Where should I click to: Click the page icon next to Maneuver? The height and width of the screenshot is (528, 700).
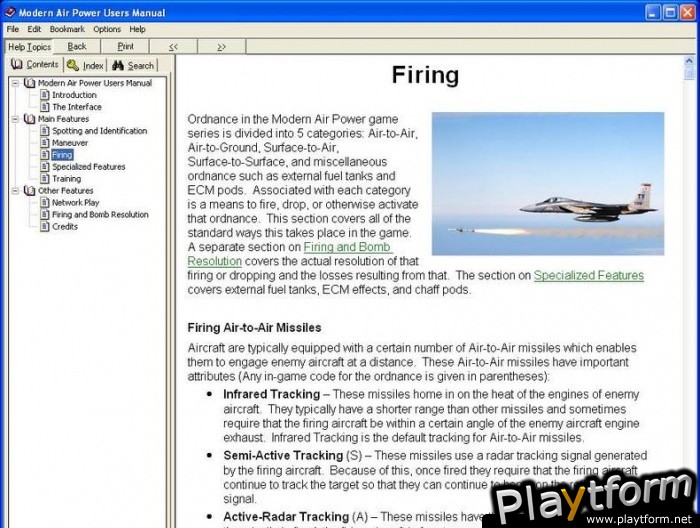click(45, 143)
